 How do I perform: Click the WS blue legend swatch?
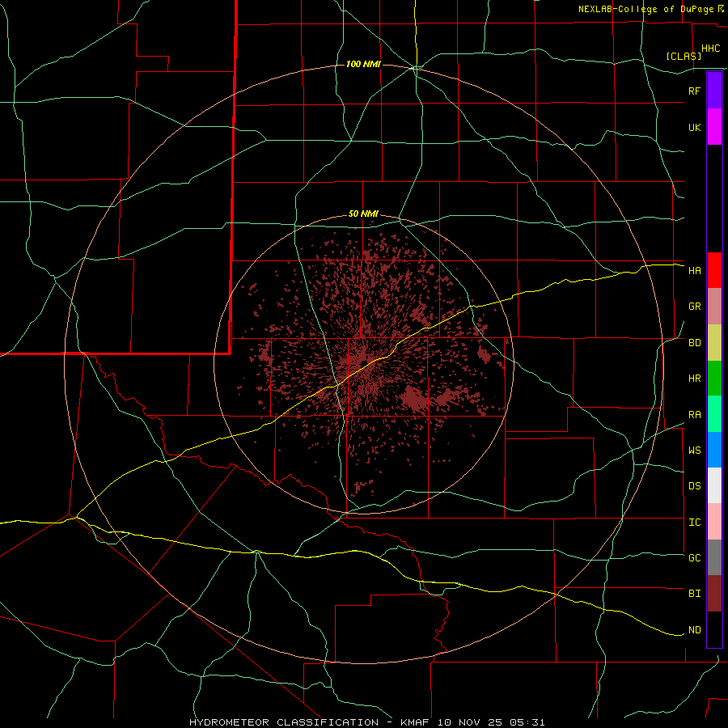(x=714, y=450)
